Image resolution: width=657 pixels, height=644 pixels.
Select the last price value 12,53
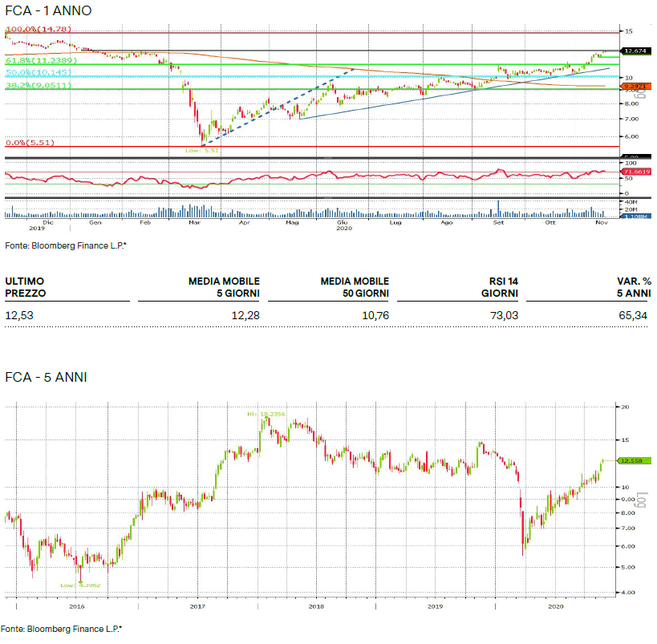[x=19, y=315]
